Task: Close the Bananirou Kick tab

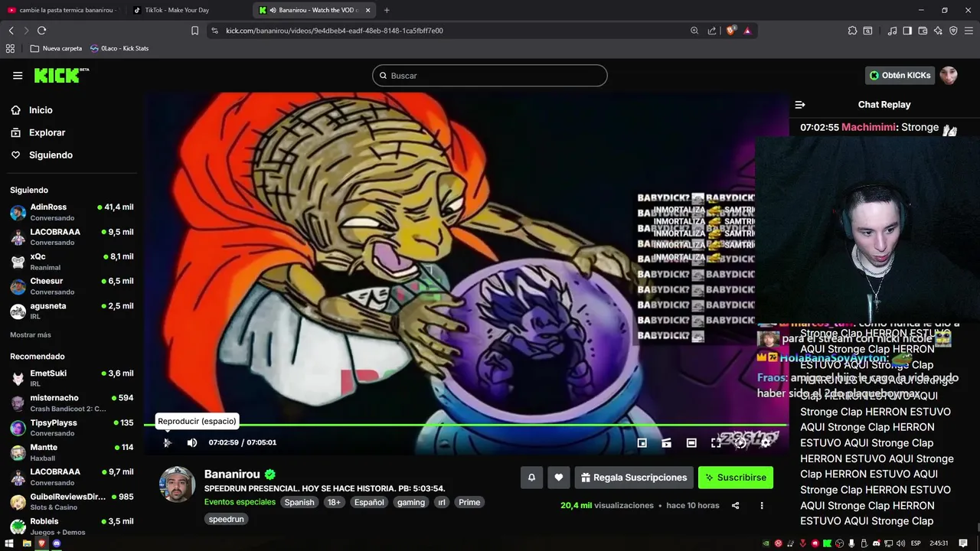Action: coord(368,10)
